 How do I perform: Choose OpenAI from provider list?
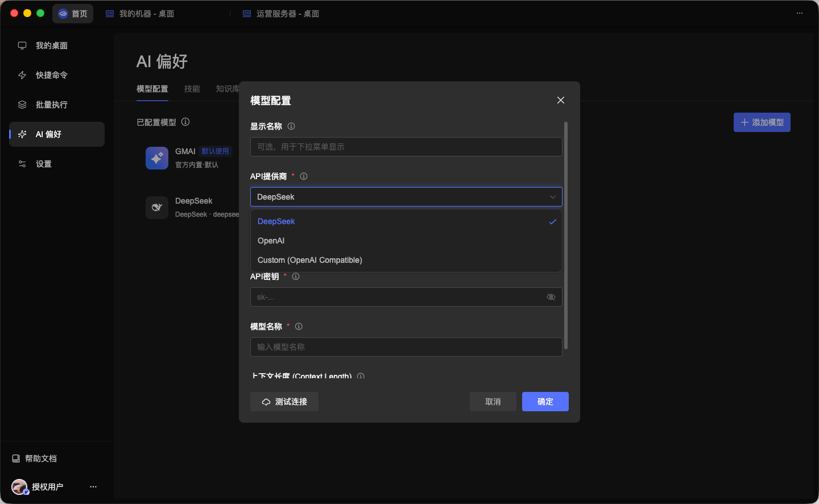click(x=406, y=241)
